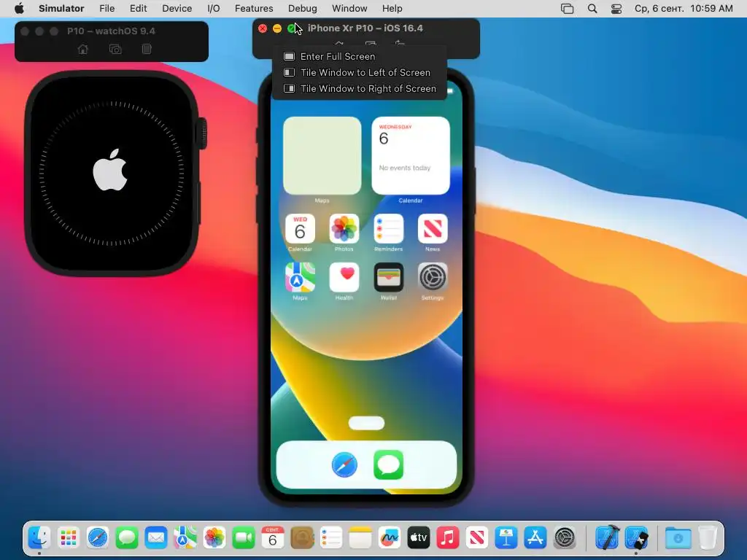Open the Maps widget on iPhone
747x560 pixels.
click(322, 155)
